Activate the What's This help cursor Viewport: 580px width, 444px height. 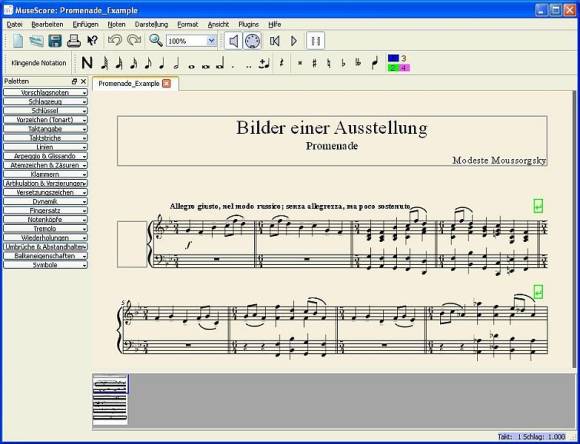pyautogui.click(x=92, y=41)
